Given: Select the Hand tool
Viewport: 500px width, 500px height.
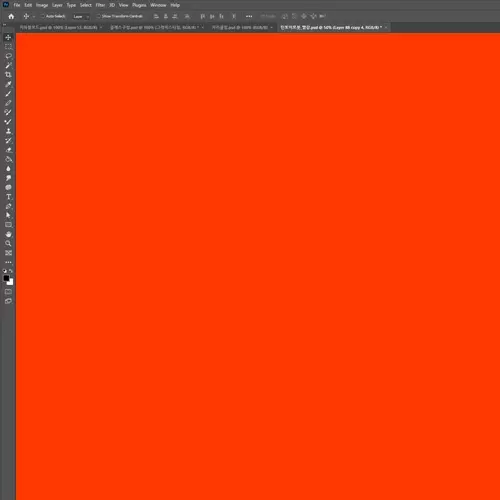Looking at the screenshot, I should pyautogui.click(x=8, y=234).
